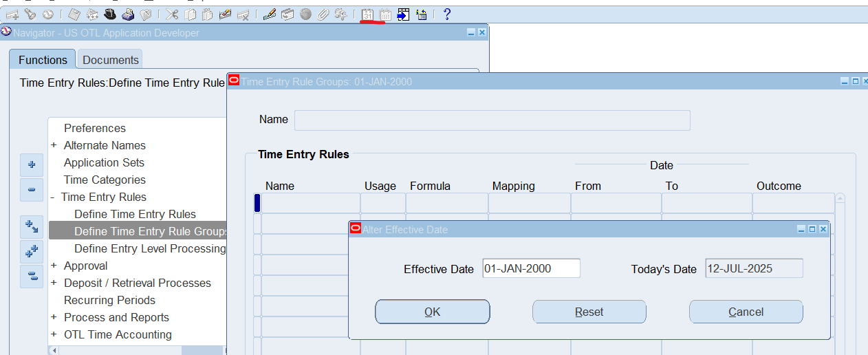
Task: Click OK in Alter Effective Date dialog
Action: (x=432, y=312)
